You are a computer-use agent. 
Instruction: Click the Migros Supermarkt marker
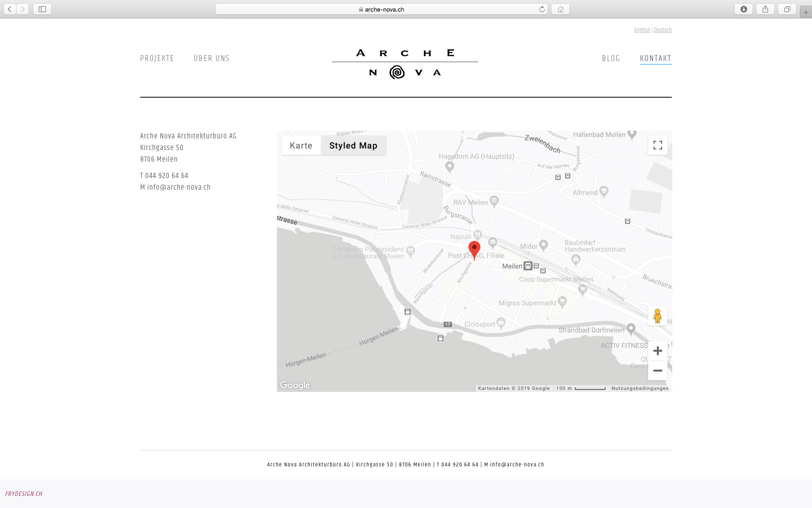[x=562, y=302]
